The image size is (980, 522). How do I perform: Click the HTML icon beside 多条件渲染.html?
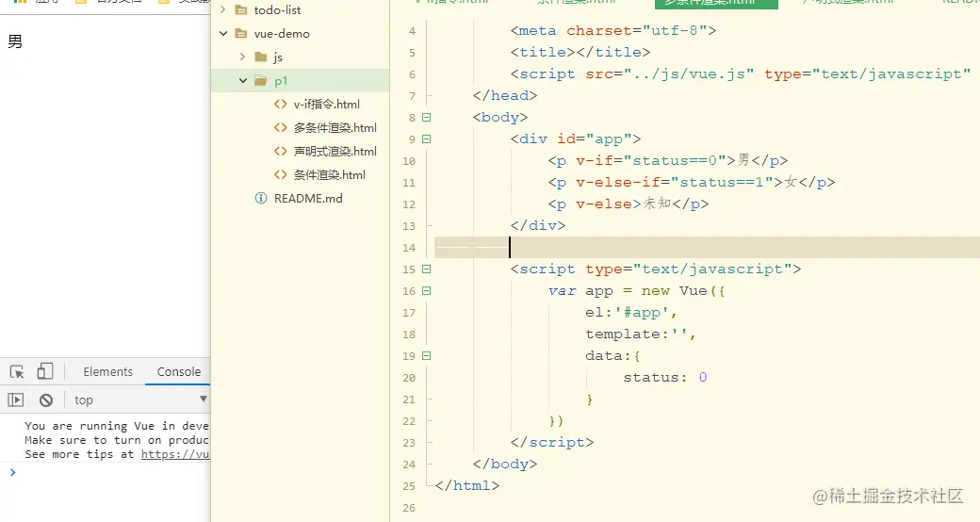[x=281, y=127]
